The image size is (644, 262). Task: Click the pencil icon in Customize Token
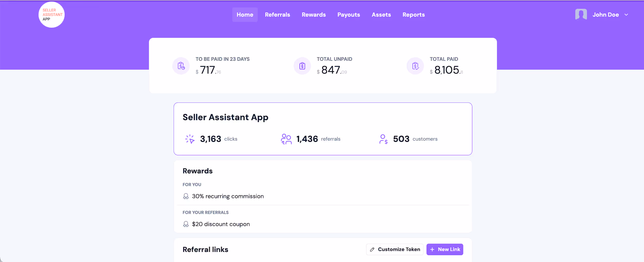coord(372,249)
